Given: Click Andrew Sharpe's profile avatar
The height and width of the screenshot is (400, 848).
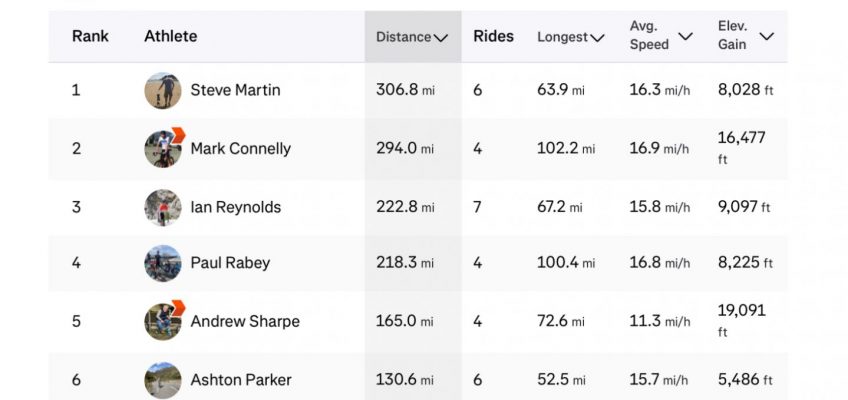Looking at the screenshot, I should [x=162, y=322].
